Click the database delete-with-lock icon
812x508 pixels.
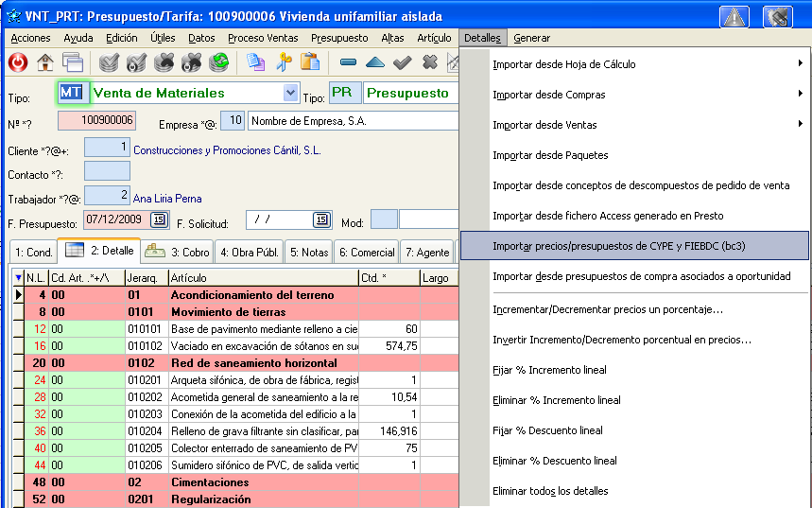tap(191, 62)
